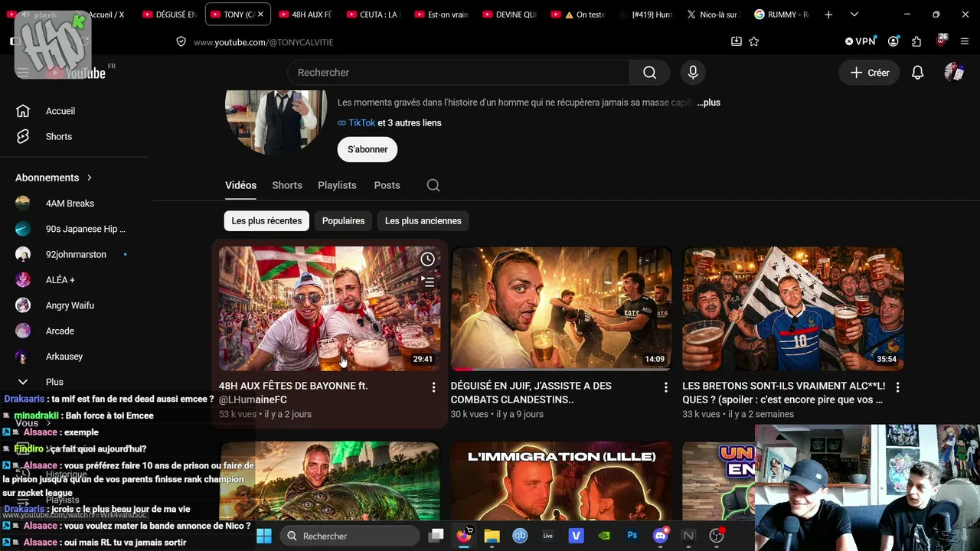This screenshot has height=551, width=980.
Task: Open Shorts in the YouTube sidebar
Action: 58,136
